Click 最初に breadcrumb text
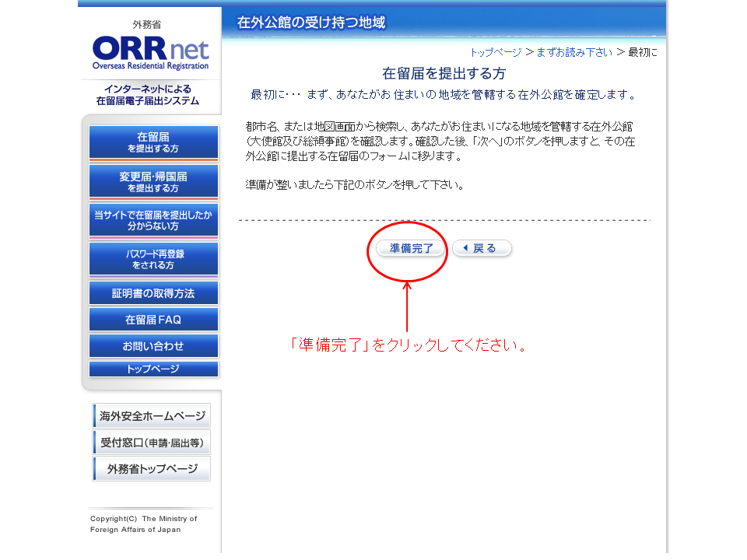 [643, 52]
